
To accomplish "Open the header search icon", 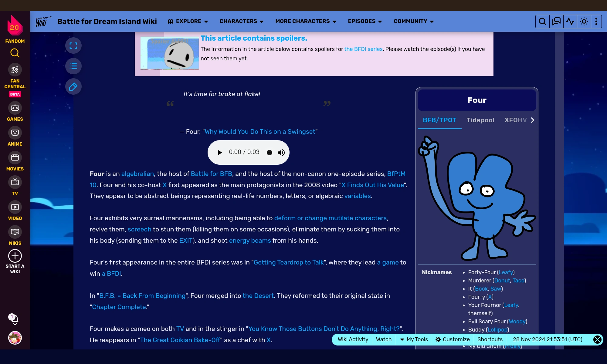I will 542,22.
